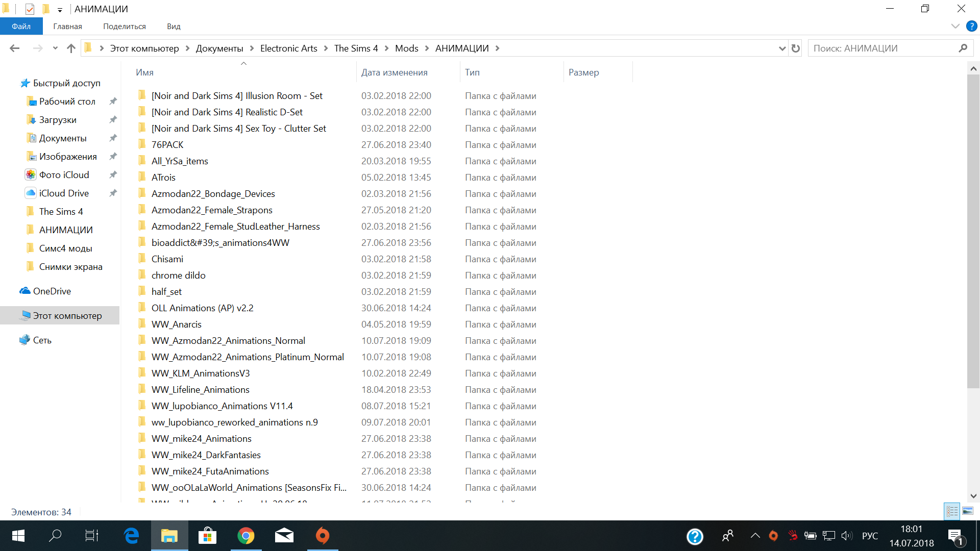Open the Вид ribbon tab
Image resolution: width=980 pixels, height=551 pixels.
[174, 26]
